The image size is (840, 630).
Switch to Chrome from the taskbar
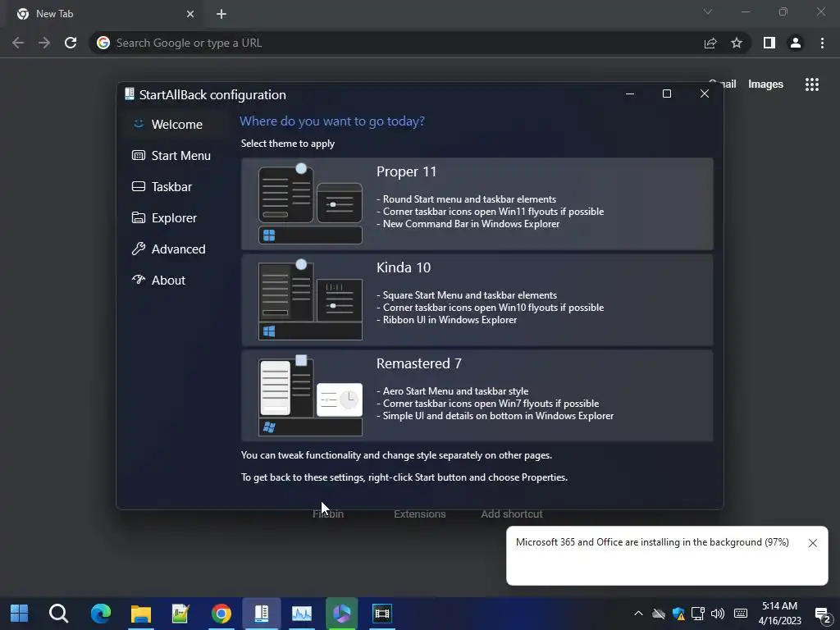click(221, 614)
